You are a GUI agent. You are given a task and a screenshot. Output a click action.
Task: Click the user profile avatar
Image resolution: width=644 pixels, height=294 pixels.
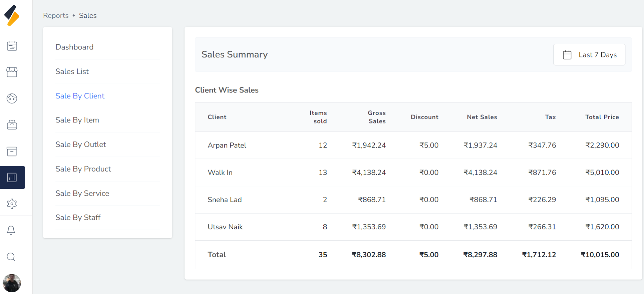pyautogui.click(x=12, y=283)
